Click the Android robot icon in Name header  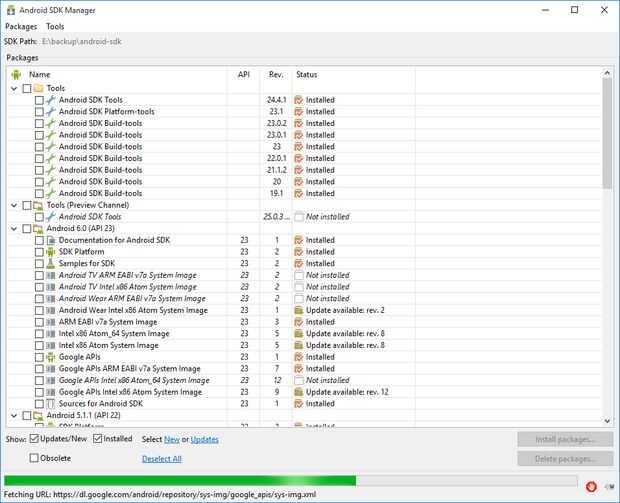tap(16, 74)
